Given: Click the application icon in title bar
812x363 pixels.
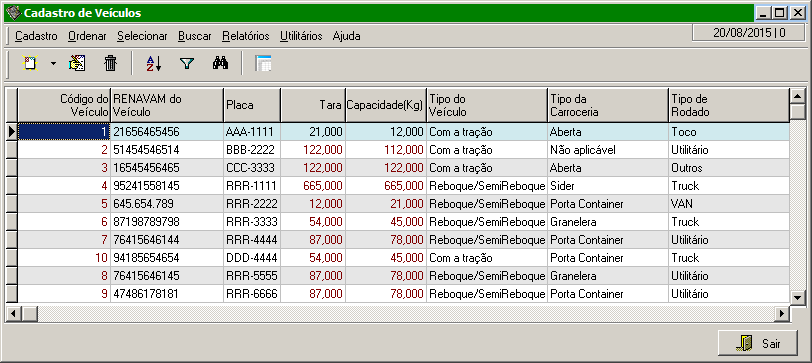Looking at the screenshot, I should click(x=13, y=13).
